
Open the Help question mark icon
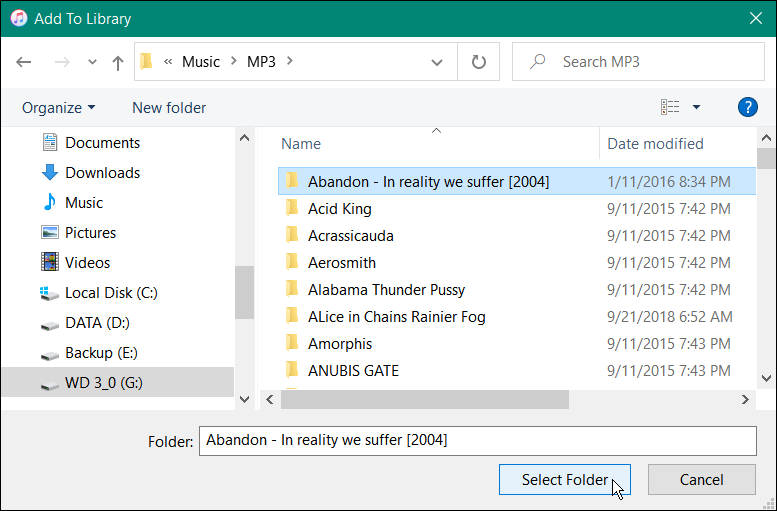click(x=747, y=107)
